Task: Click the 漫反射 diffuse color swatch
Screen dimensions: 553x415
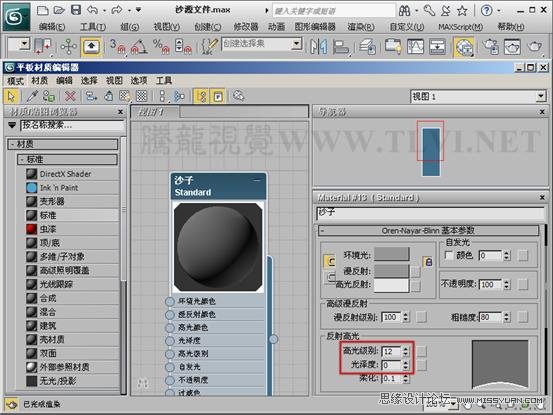Action: pyautogui.click(x=391, y=271)
